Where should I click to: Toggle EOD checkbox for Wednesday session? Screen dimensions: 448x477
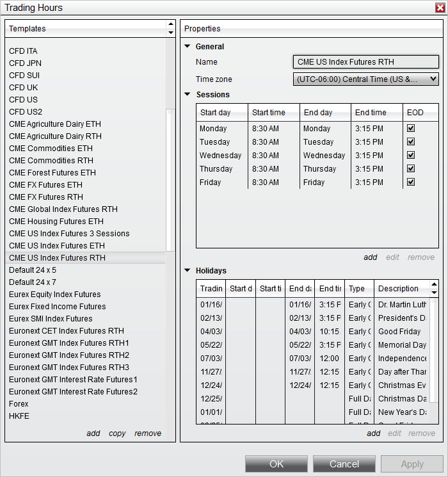[x=411, y=155]
